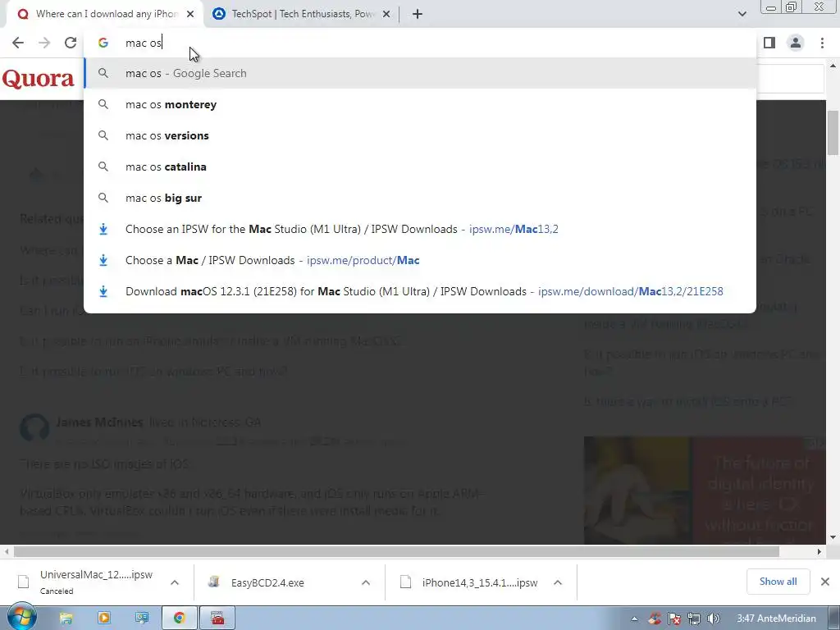Switch to the TechSpot tab
This screenshot has width=840, height=630.
[x=302, y=14]
